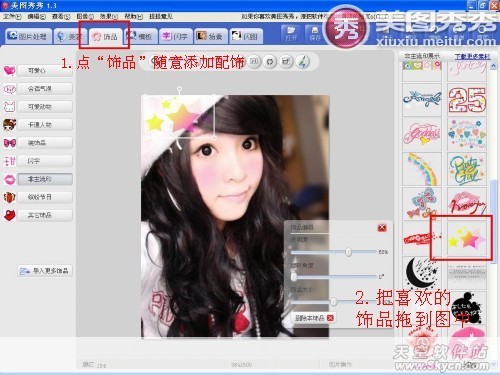Click the gift box icon in sidebar
This screenshot has height=375, width=500.
10,197
